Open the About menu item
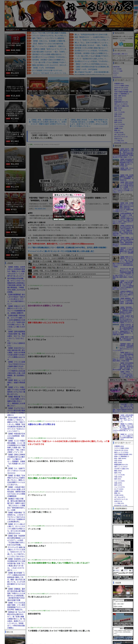This screenshot has height=644, width=138. [25, 30]
